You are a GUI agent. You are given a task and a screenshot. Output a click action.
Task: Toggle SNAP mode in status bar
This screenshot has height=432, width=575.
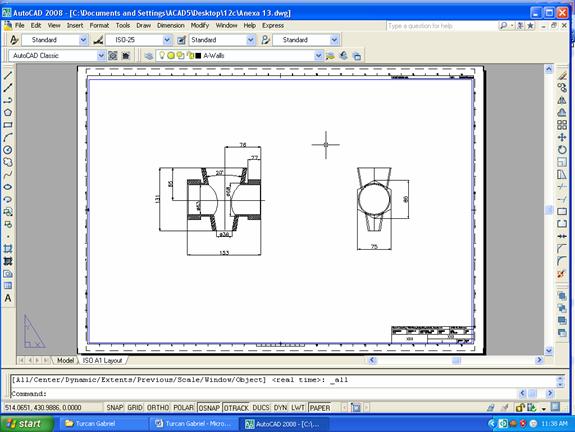(114, 408)
